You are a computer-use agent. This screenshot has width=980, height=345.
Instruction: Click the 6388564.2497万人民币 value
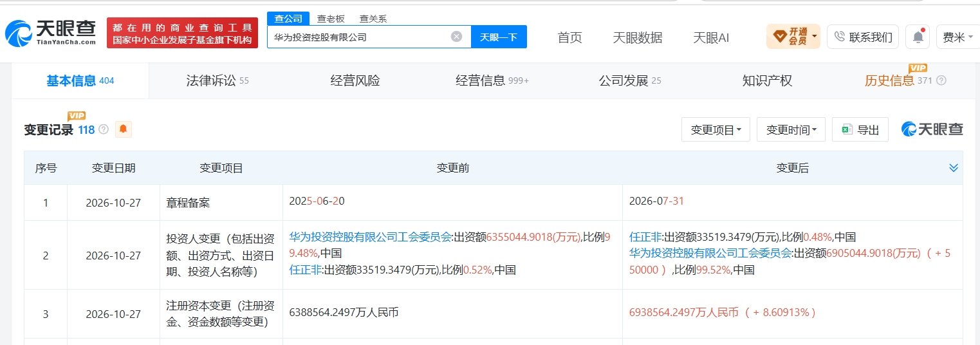tap(344, 313)
